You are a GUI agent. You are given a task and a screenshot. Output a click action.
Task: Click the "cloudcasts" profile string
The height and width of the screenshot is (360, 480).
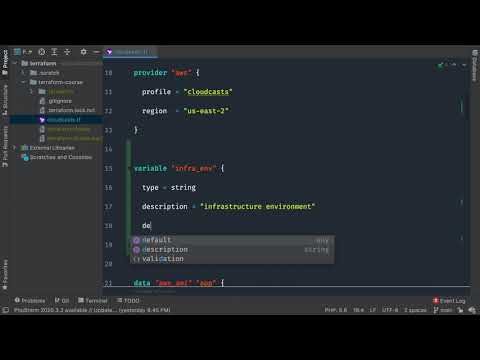pos(208,92)
